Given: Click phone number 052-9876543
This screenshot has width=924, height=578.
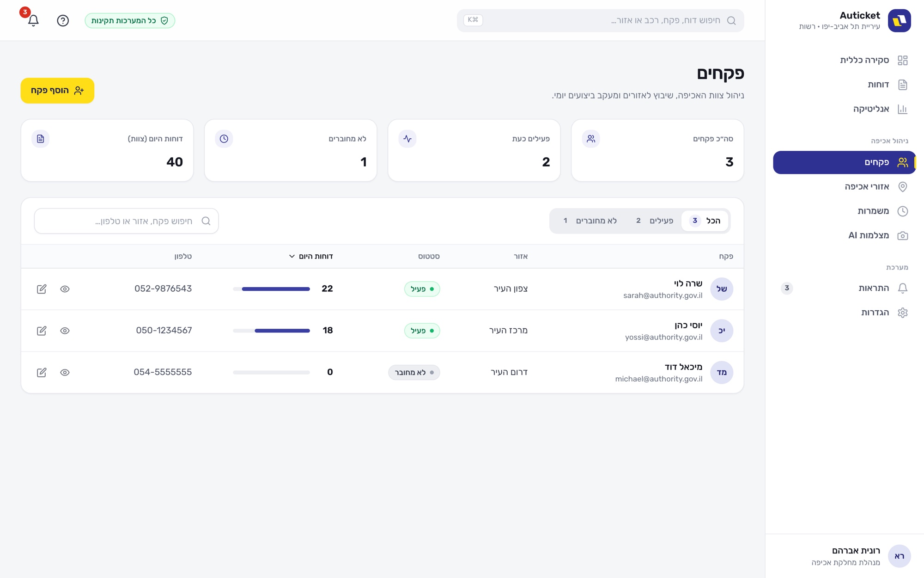Looking at the screenshot, I should point(163,289).
